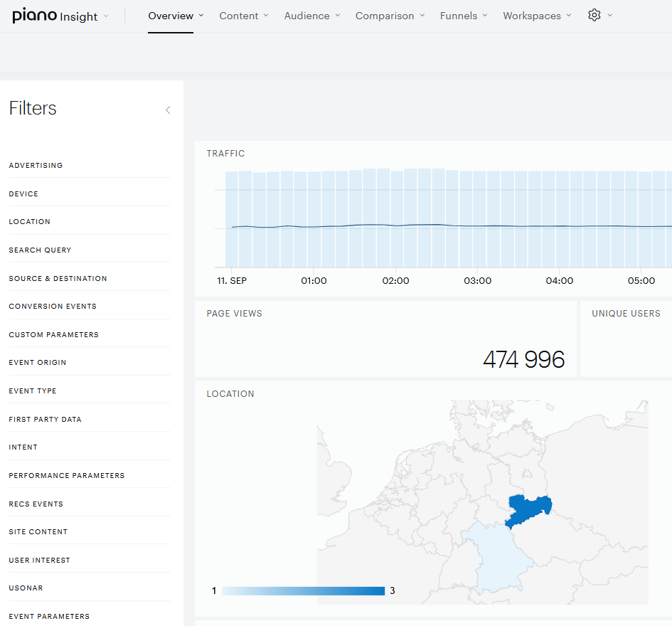672x626 pixels.
Task: Click the 11. SEP label on traffic chart
Action: pyautogui.click(x=232, y=281)
